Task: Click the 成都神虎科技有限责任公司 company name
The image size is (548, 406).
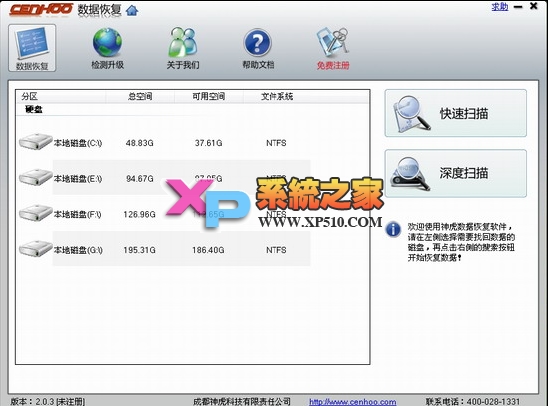Action: click(242, 401)
